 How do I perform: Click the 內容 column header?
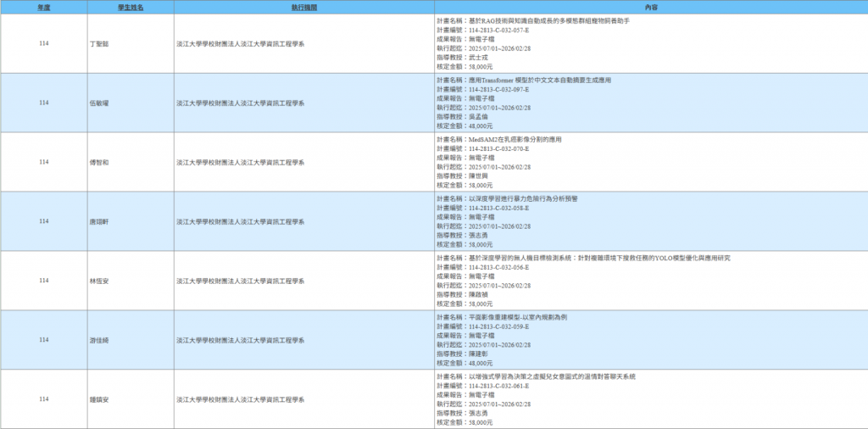point(650,7)
